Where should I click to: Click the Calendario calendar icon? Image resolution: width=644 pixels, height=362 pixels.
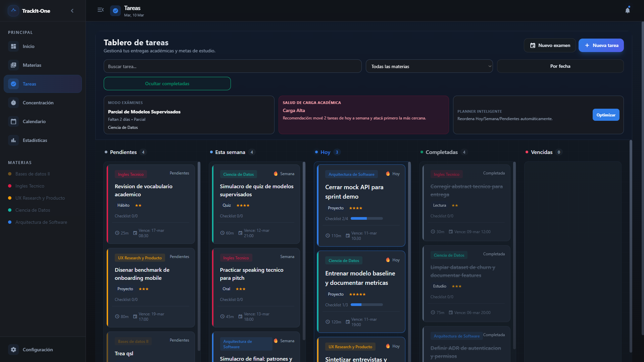(13, 121)
